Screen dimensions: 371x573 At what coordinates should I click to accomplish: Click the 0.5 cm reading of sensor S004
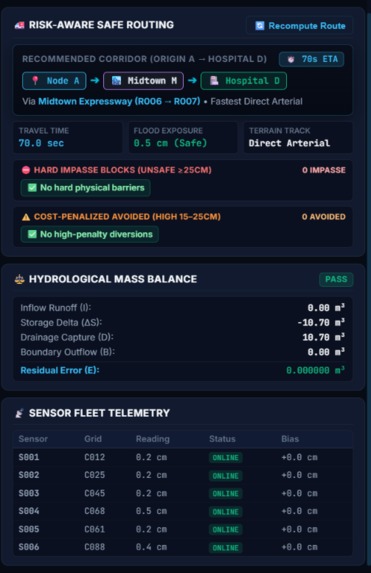pyautogui.click(x=151, y=511)
